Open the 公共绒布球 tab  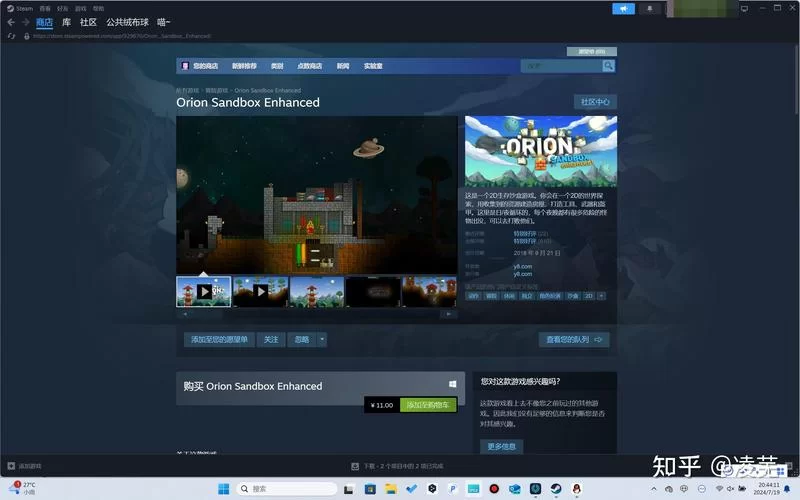coord(128,22)
